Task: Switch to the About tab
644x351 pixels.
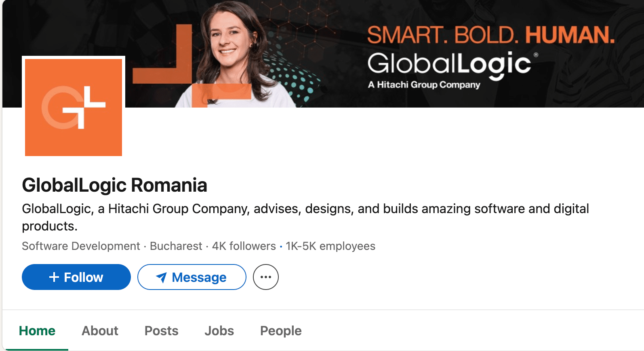Action: (100, 330)
